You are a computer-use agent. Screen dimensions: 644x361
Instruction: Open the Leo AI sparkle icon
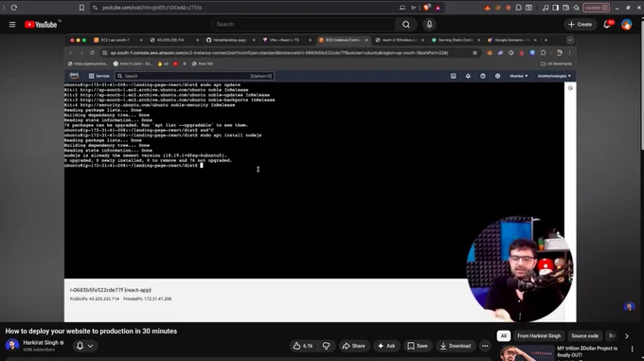[x=576, y=8]
